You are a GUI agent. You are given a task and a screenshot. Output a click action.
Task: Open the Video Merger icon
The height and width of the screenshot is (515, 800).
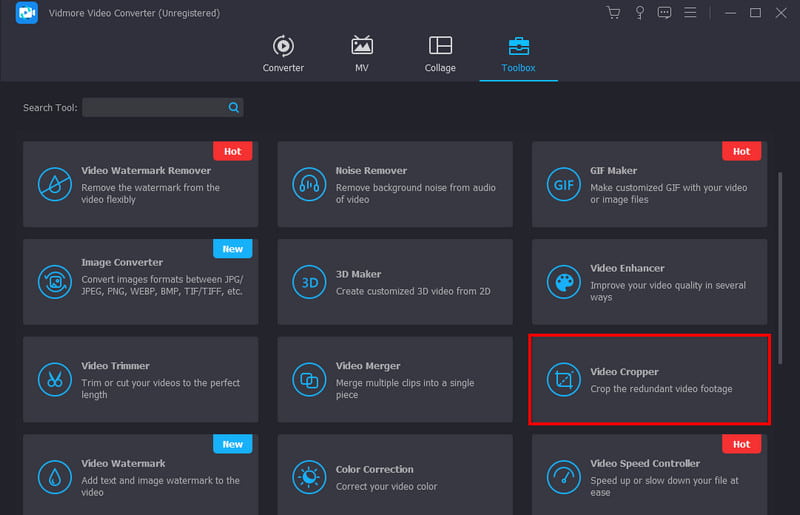(x=308, y=379)
